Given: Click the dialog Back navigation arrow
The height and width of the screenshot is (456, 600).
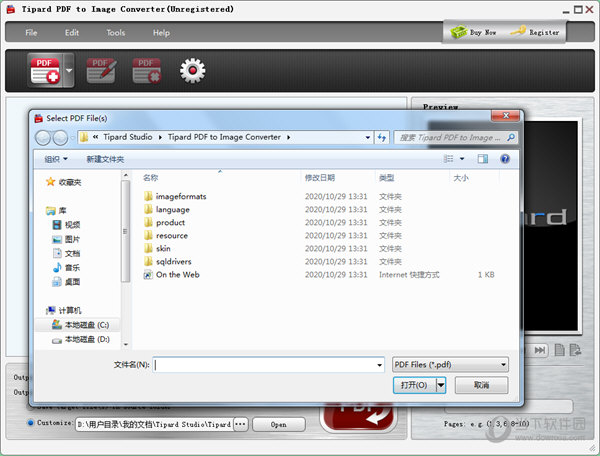Looking at the screenshot, I should coord(43,138).
